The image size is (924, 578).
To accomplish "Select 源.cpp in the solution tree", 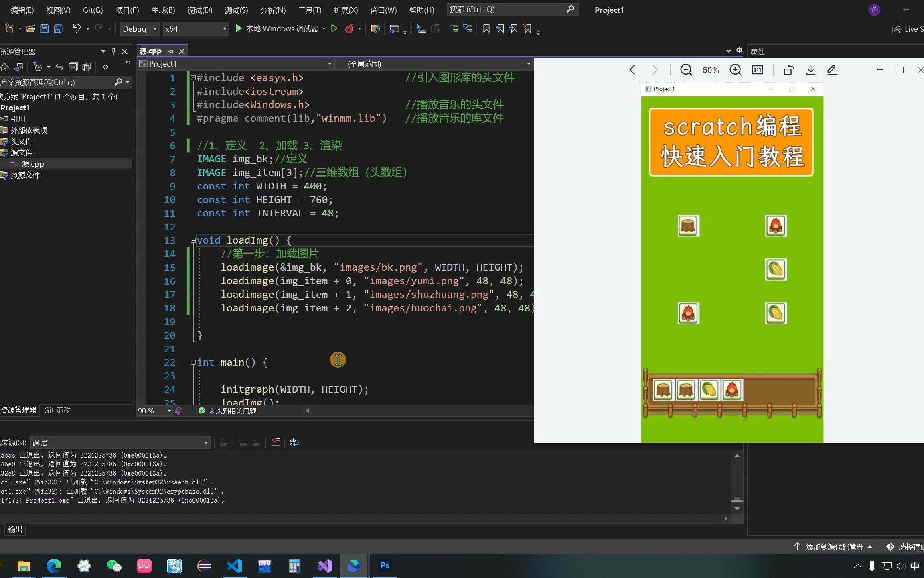I will point(32,164).
